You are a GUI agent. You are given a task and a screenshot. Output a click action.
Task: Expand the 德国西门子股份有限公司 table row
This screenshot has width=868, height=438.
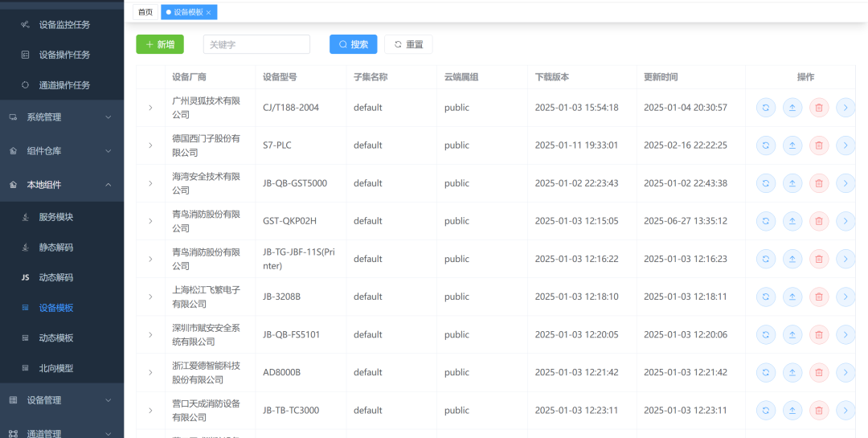coord(150,145)
